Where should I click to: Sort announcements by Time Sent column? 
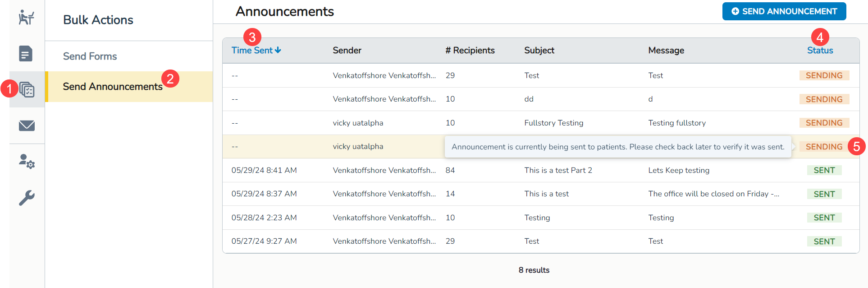coord(252,51)
